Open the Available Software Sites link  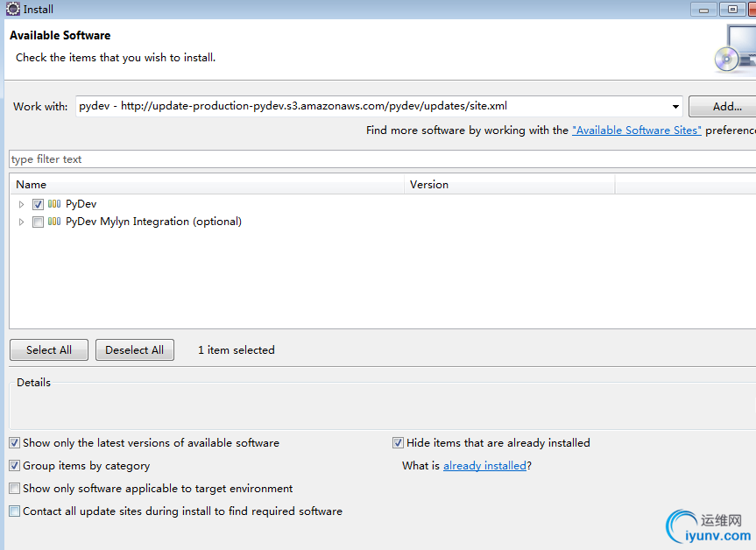[x=636, y=130]
